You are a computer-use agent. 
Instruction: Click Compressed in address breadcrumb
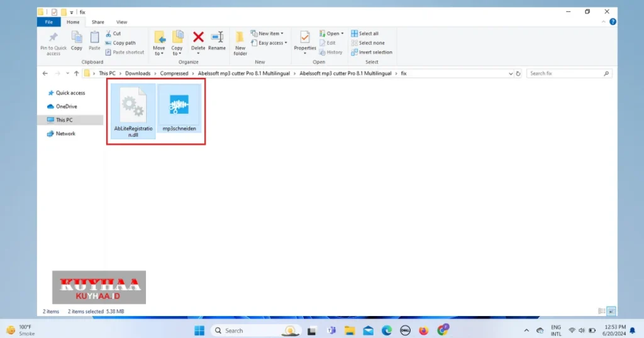(x=174, y=74)
